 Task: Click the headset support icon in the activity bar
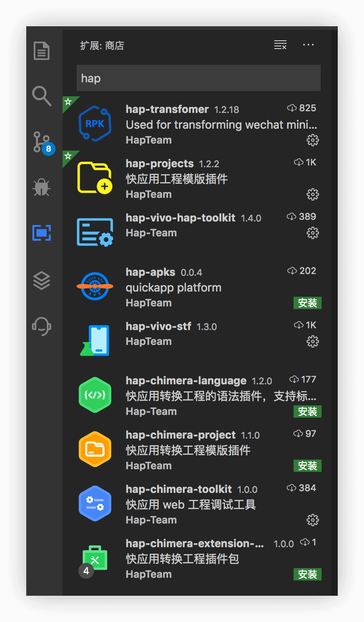42,326
